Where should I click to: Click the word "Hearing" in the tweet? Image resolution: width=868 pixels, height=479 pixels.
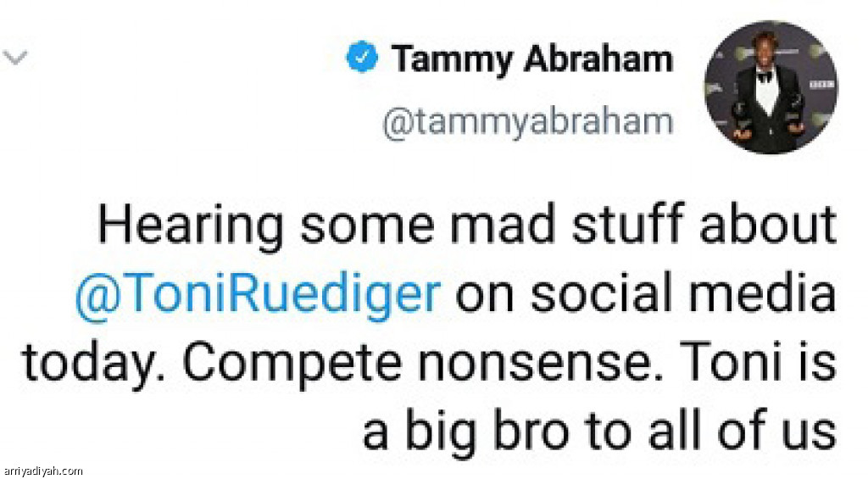(189, 228)
